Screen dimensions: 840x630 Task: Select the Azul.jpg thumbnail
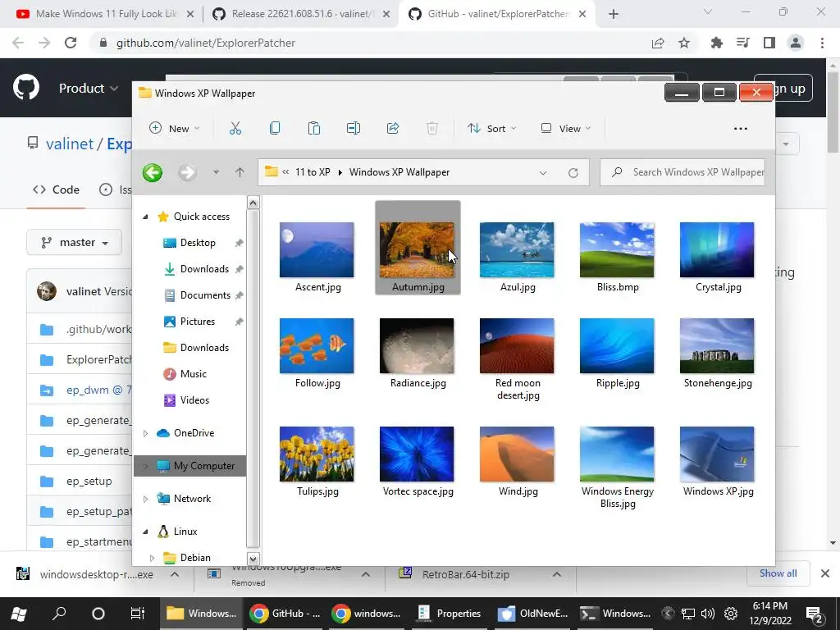pyautogui.click(x=517, y=249)
